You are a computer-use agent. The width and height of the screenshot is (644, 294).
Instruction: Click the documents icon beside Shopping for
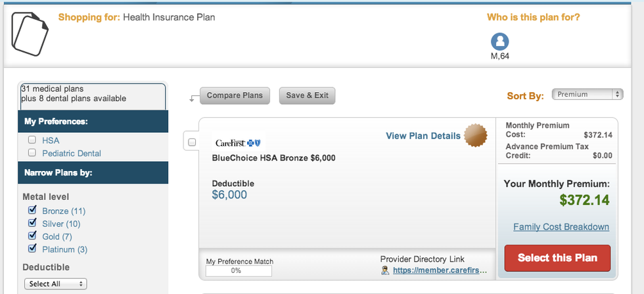tap(30, 36)
